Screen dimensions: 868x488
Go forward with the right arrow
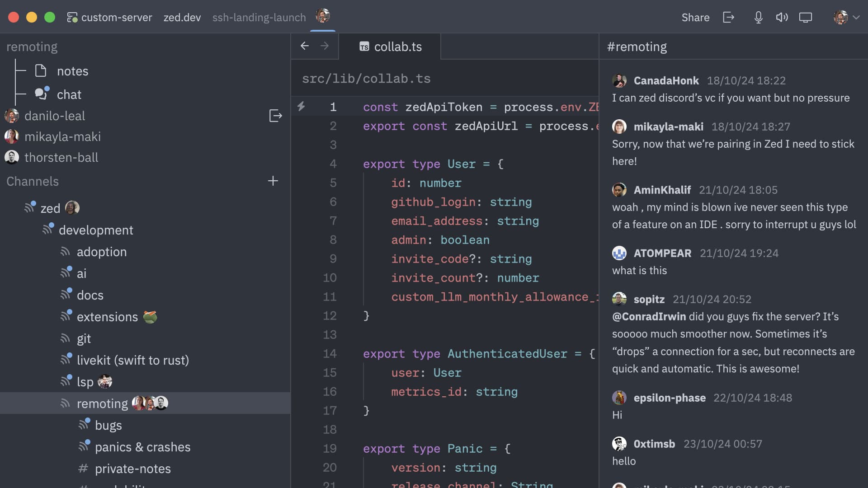[x=325, y=46]
